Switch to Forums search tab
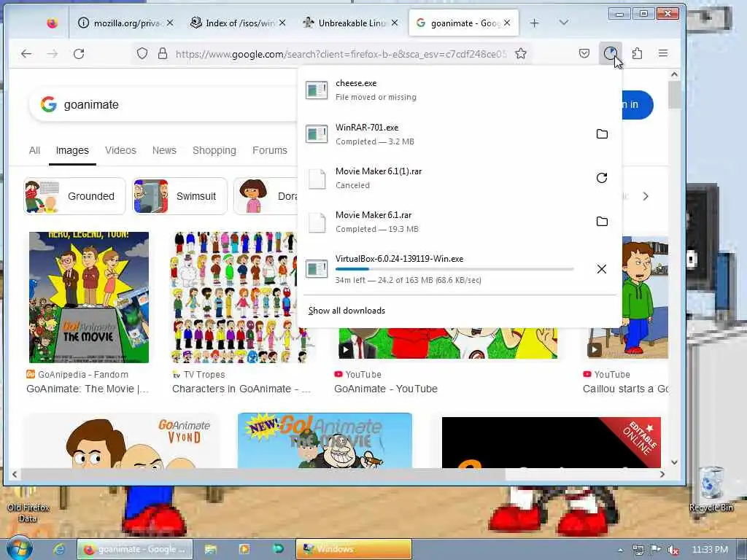Image resolution: width=747 pixels, height=560 pixels. (270, 150)
